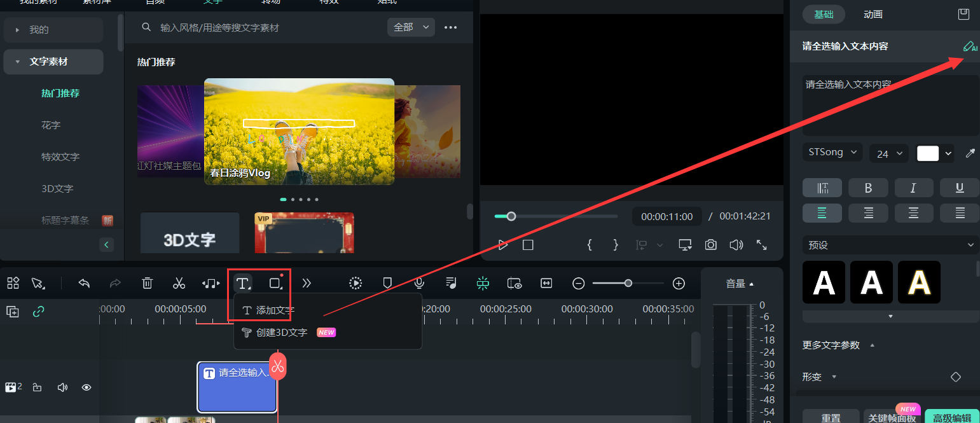Screen dimensions: 980x423
Task: Switch to the 基础 tab
Action: (x=824, y=14)
